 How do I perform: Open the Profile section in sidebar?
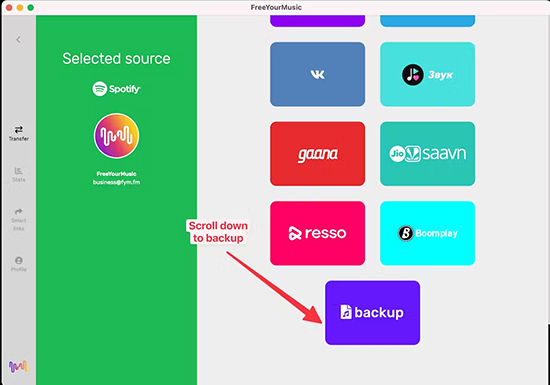point(19,264)
